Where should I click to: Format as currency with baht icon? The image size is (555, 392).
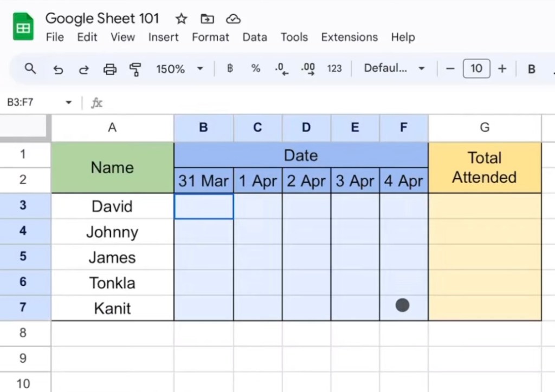(230, 69)
